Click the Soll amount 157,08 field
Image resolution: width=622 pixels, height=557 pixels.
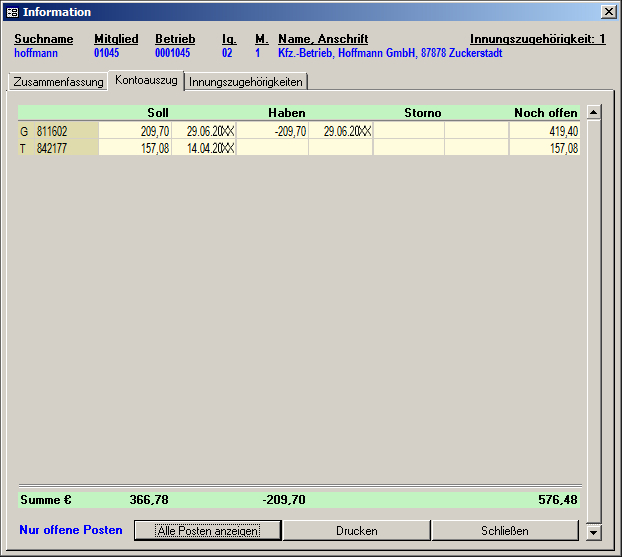coord(135,148)
